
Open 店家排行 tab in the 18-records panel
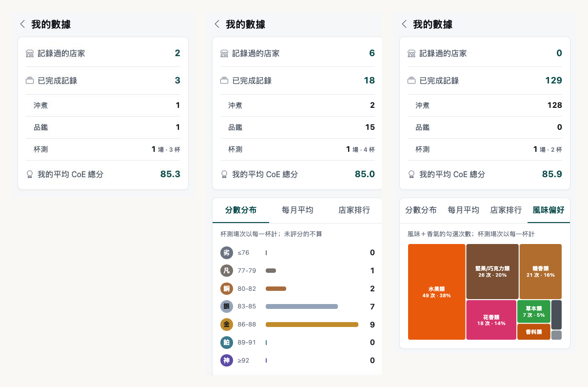[354, 210]
